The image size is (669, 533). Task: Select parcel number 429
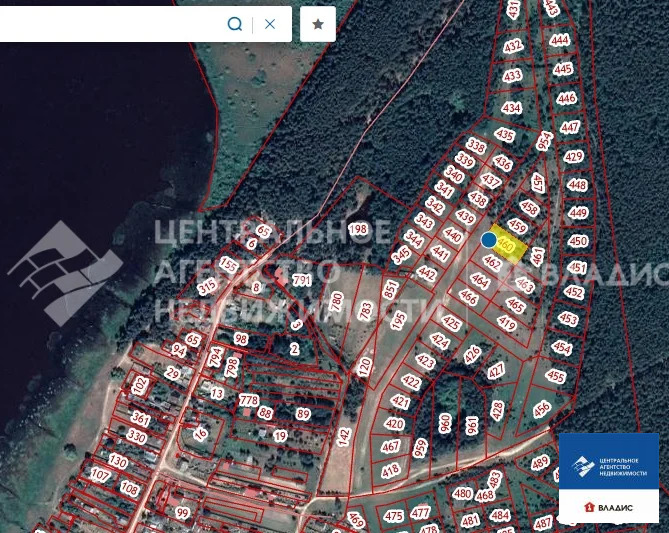pyautogui.click(x=573, y=157)
